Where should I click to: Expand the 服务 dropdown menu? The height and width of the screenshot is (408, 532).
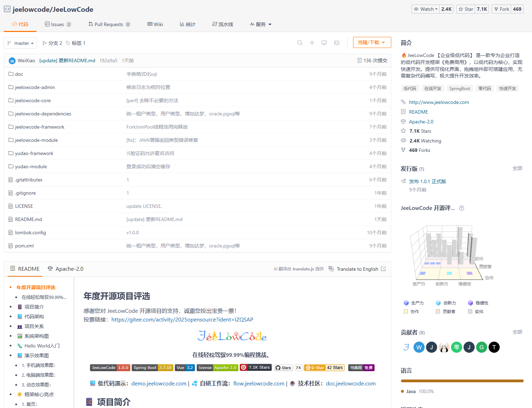click(x=261, y=24)
